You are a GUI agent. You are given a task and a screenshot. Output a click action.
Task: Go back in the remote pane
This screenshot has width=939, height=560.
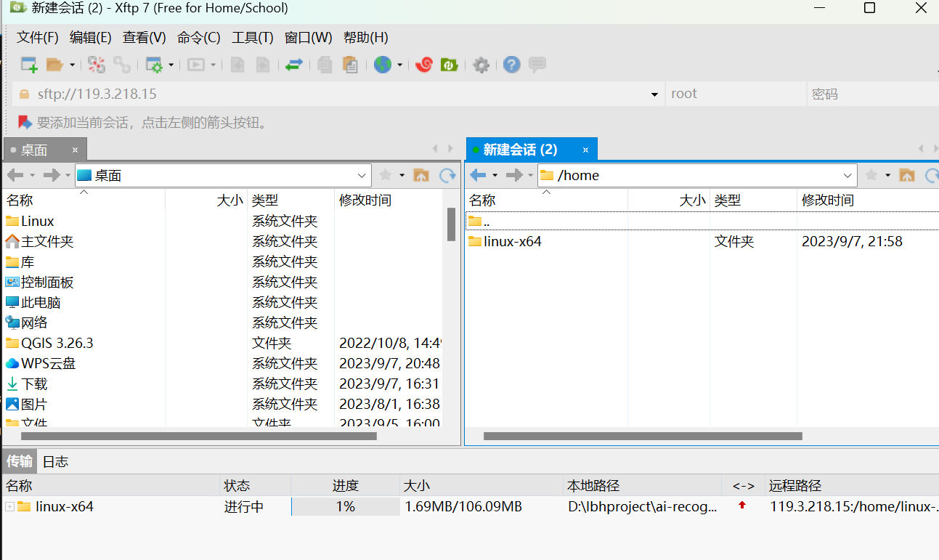point(478,175)
